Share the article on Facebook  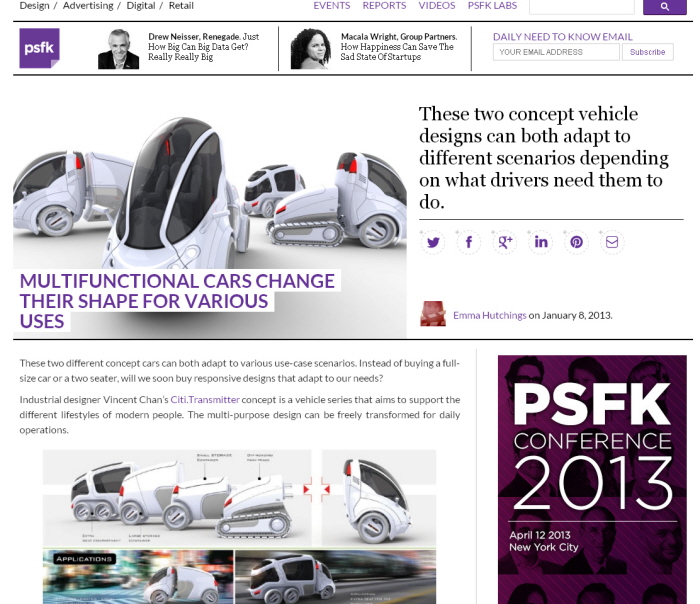coord(469,242)
